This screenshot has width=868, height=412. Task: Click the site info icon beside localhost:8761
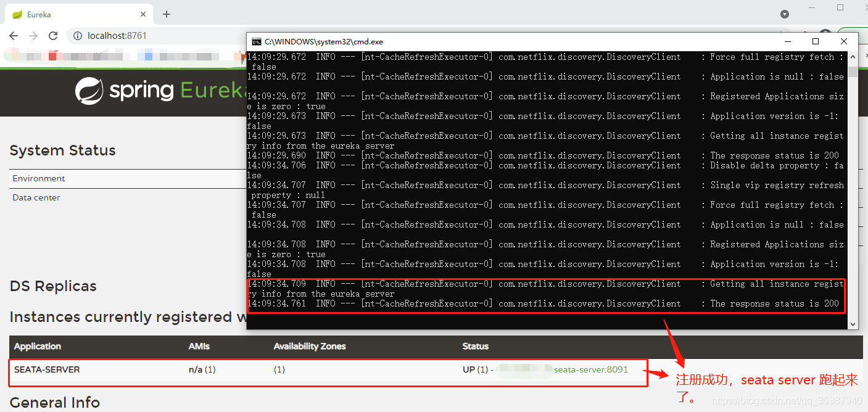78,36
